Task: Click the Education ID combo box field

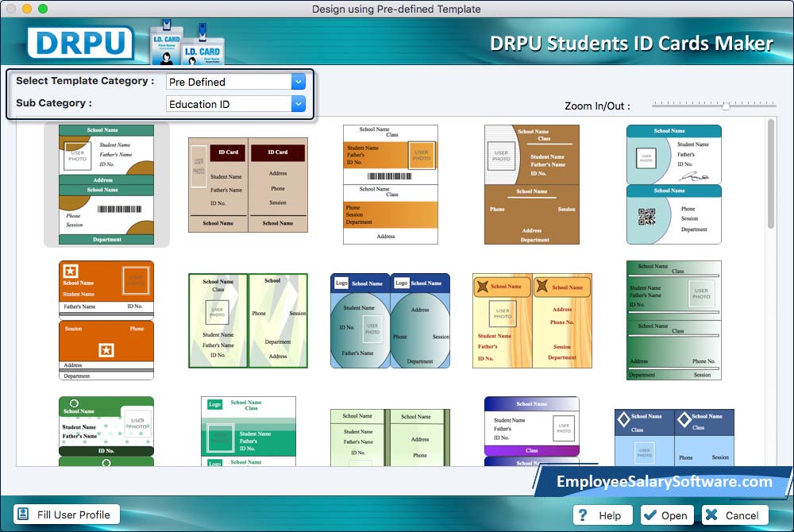Action: (236, 104)
